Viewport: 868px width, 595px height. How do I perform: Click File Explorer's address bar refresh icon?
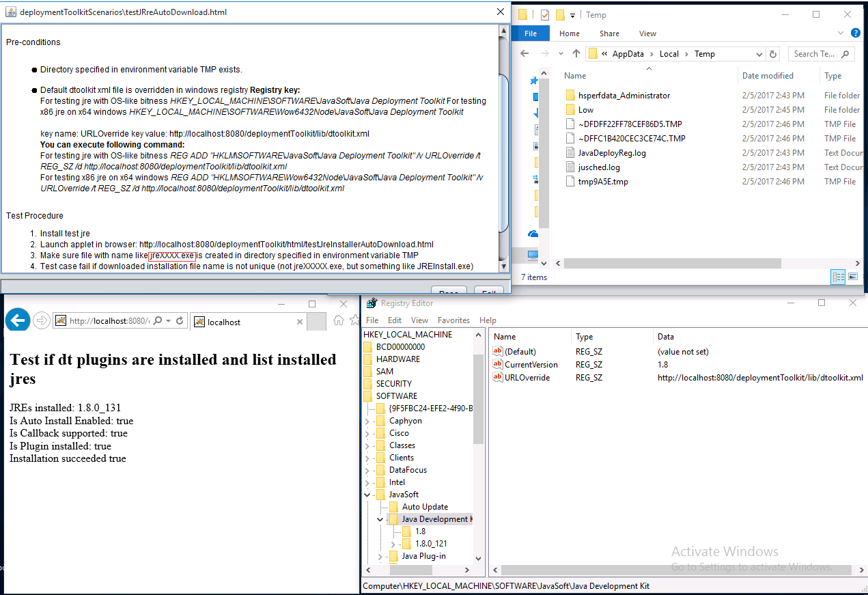click(x=773, y=54)
